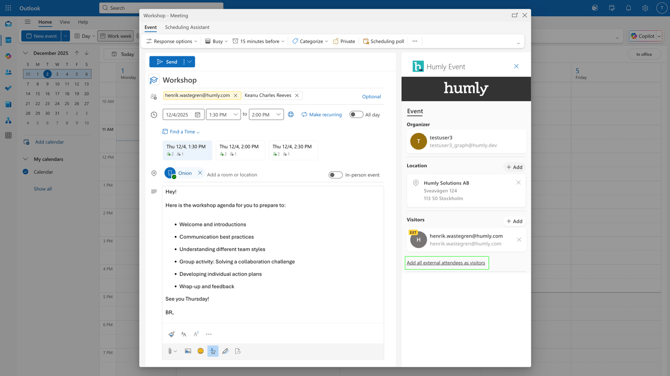
Task: Open more formatting options ellipsis in editor
Action: tap(209, 334)
